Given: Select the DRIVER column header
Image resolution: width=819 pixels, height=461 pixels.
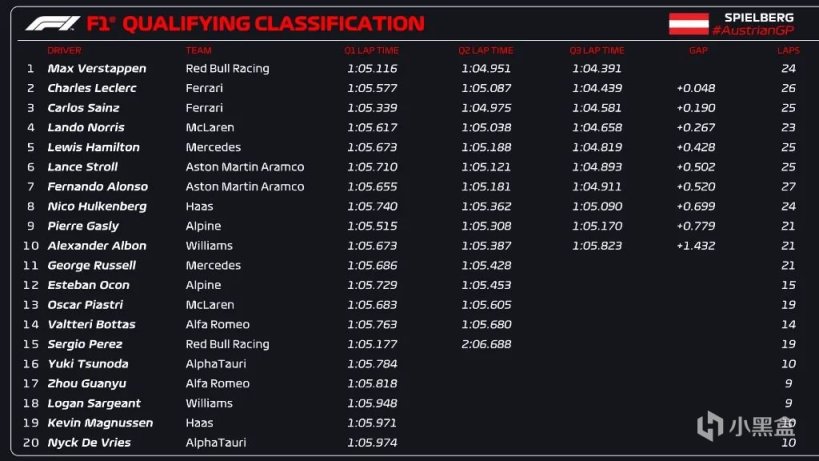Looking at the screenshot, I should 64,50.
